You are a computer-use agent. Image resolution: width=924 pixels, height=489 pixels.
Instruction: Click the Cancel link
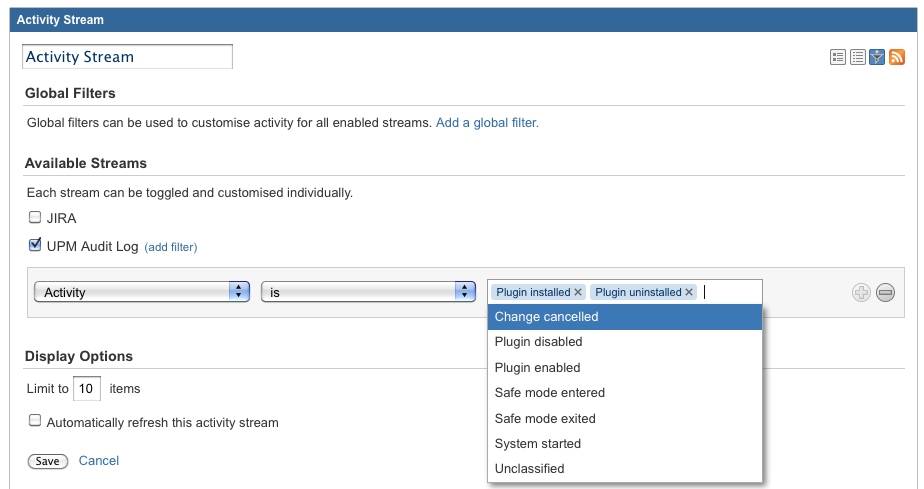click(x=99, y=461)
